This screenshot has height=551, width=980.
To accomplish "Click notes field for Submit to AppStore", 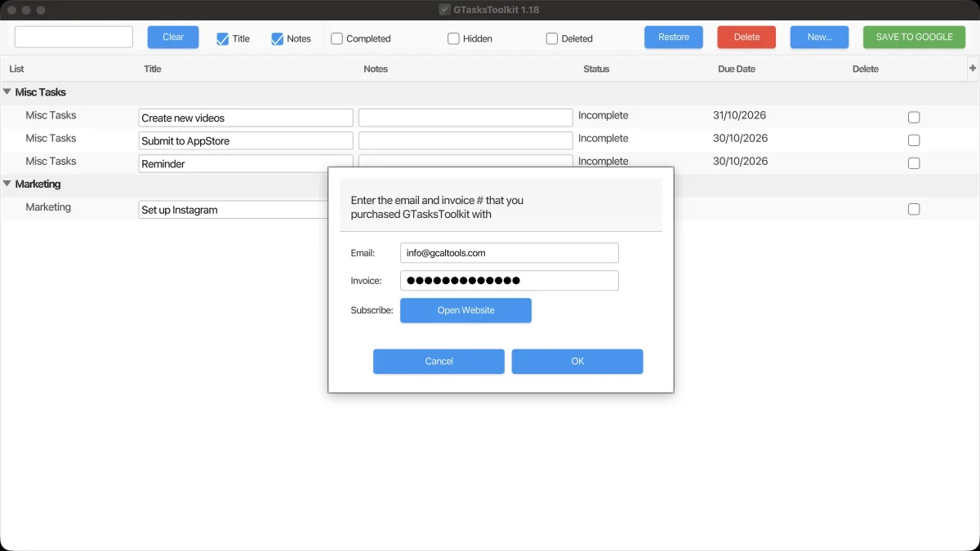I will pyautogui.click(x=465, y=141).
